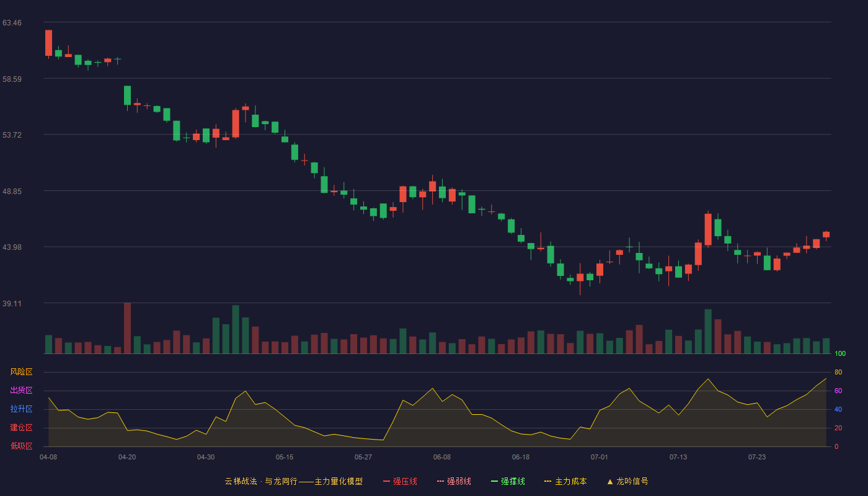Click the 07-13 date label
The image size is (868, 496).
click(x=678, y=457)
